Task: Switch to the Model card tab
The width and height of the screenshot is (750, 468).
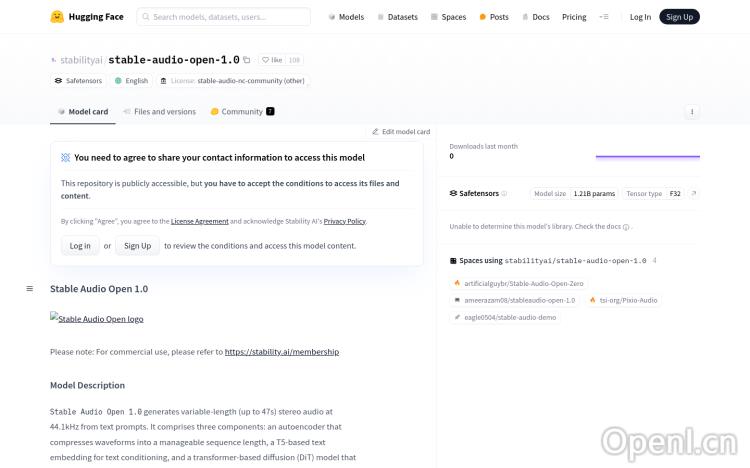Action: [x=83, y=111]
